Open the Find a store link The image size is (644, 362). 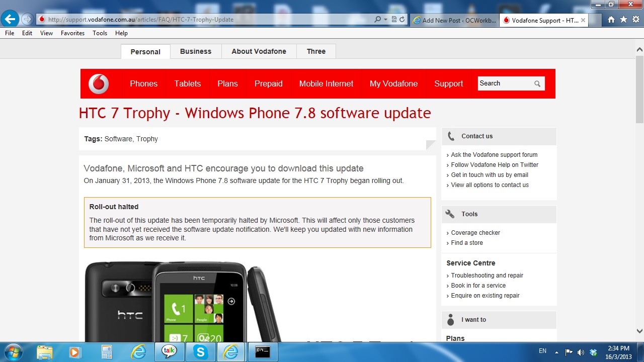[467, 243]
